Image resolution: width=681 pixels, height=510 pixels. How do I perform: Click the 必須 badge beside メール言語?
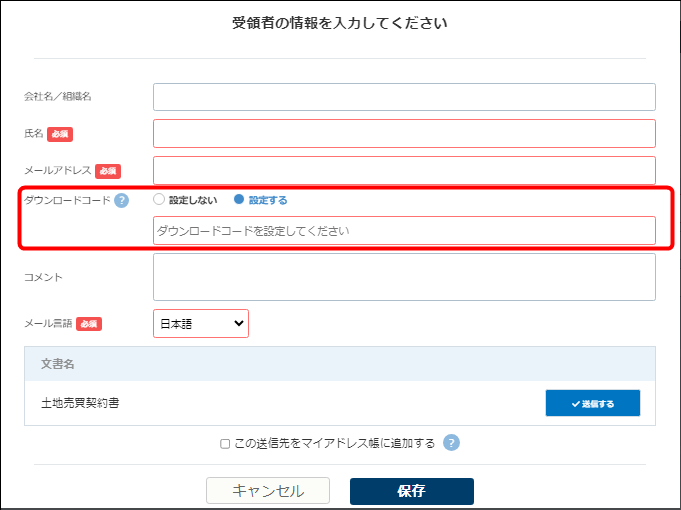(x=88, y=324)
